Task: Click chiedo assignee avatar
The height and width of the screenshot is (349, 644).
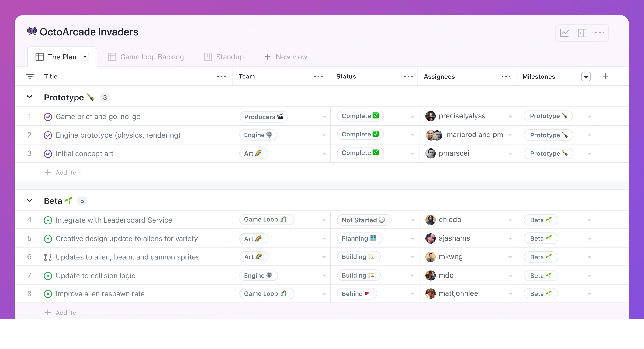Action: coord(430,220)
